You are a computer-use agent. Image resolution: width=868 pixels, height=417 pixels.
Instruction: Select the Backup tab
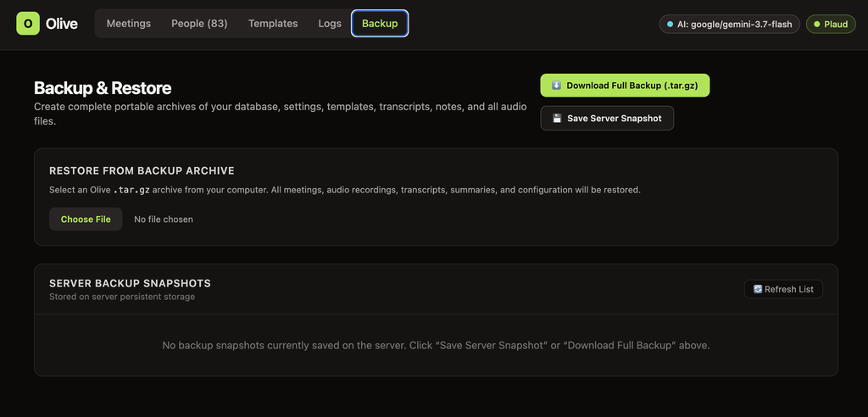[380, 24]
